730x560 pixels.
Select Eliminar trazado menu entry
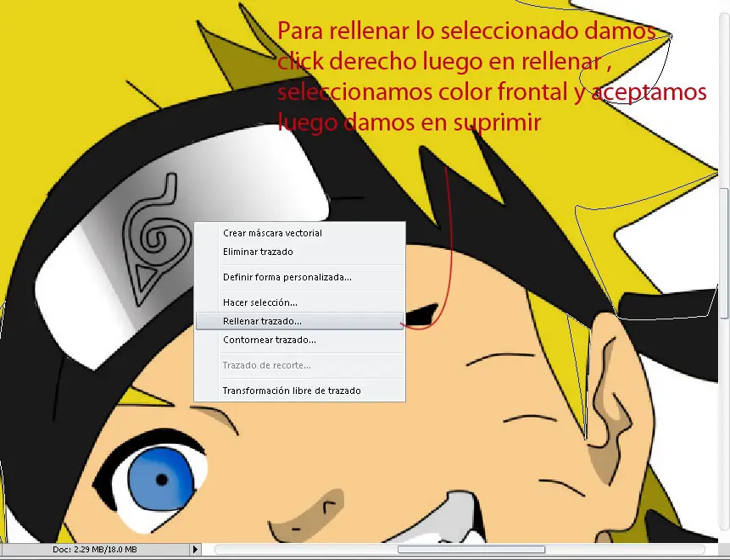click(x=300, y=252)
